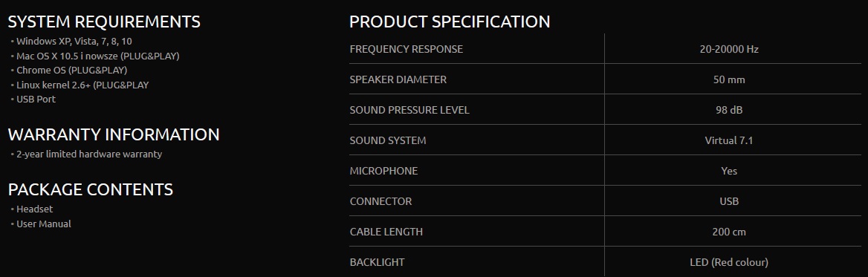The height and width of the screenshot is (277, 868).
Task: Select the Windows XP, Vista, 7, 8, 10 line
Action: [x=74, y=42]
